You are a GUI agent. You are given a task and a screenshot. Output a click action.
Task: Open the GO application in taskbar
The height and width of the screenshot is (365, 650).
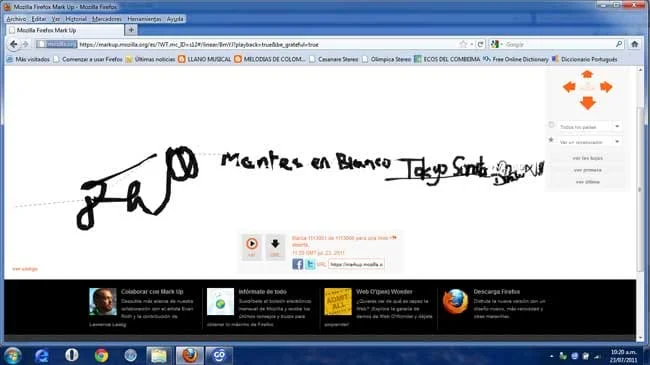(219, 355)
